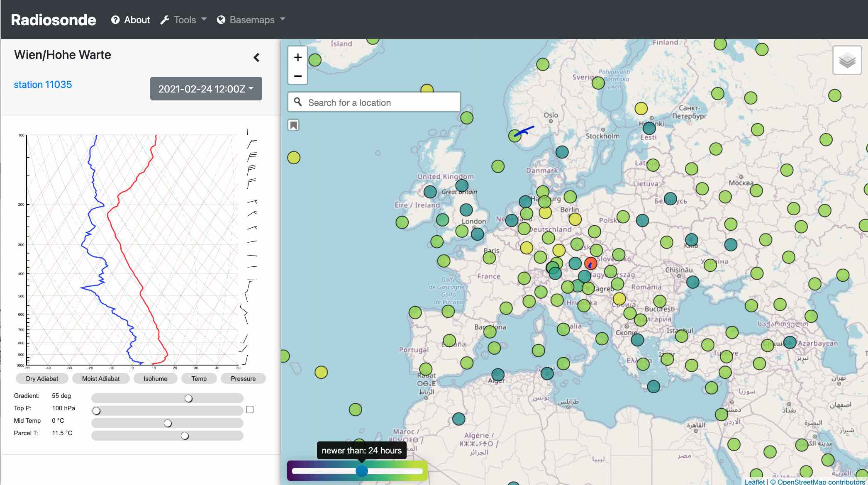Click the magnifier icon in location search
This screenshot has height=485, width=868.
pyautogui.click(x=298, y=102)
